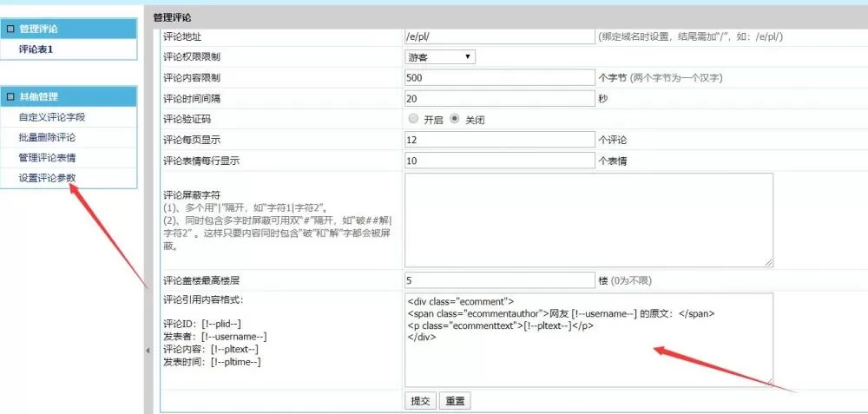Click the [!--plid--] variable text

pyautogui.click(x=221, y=324)
